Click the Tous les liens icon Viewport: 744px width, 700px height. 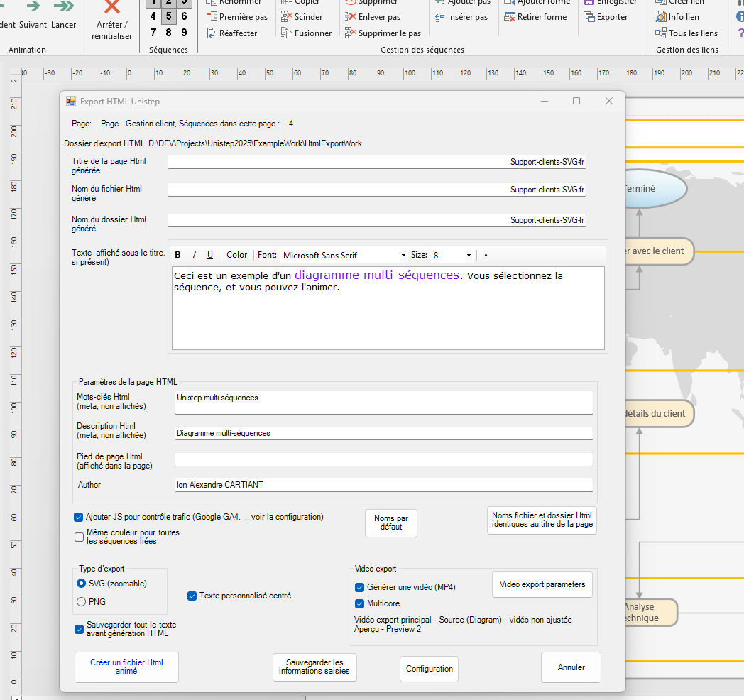coord(660,33)
